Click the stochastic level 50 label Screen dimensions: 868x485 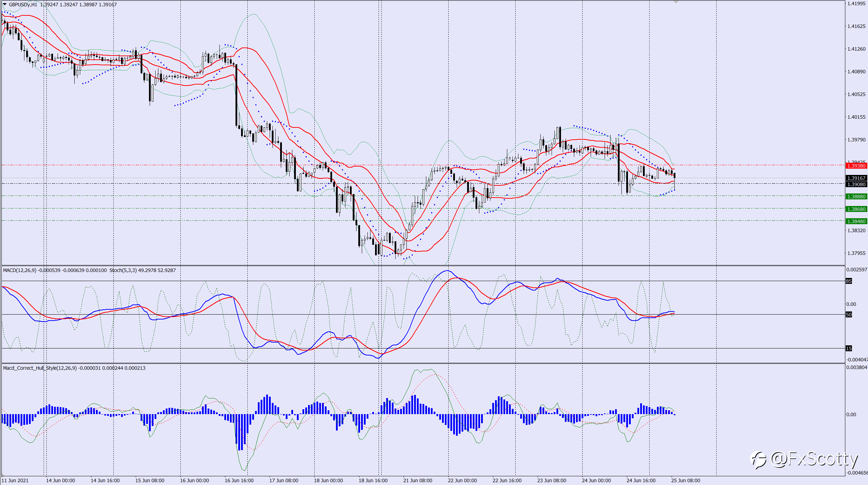tap(849, 315)
